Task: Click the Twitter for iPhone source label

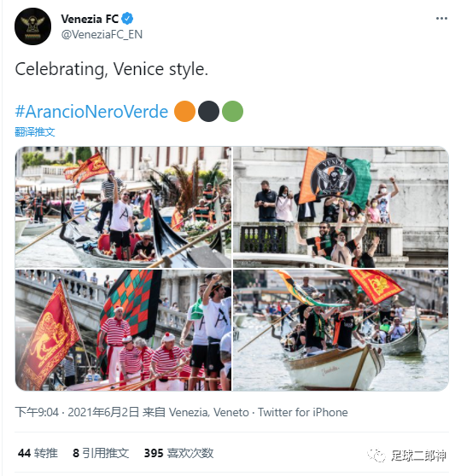Action: tap(303, 412)
